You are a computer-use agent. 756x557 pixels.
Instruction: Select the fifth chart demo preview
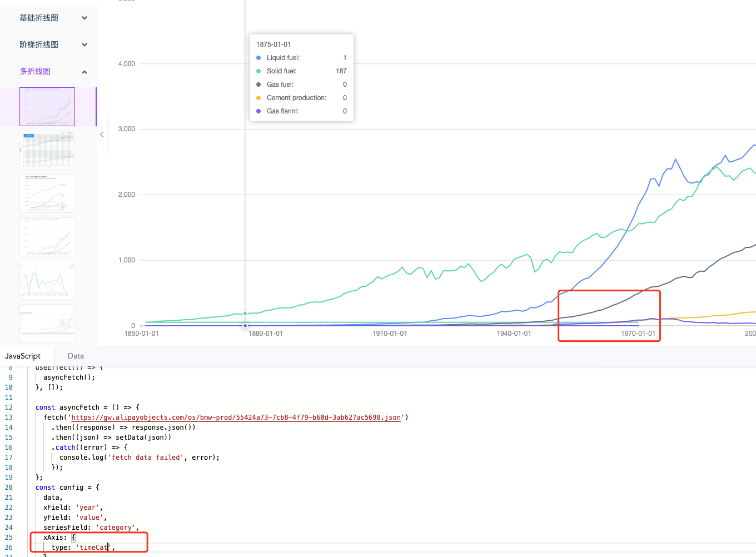pyautogui.click(x=47, y=280)
